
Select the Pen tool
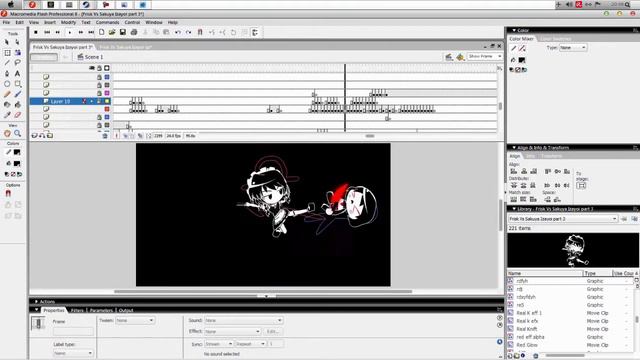[x=7, y=73]
